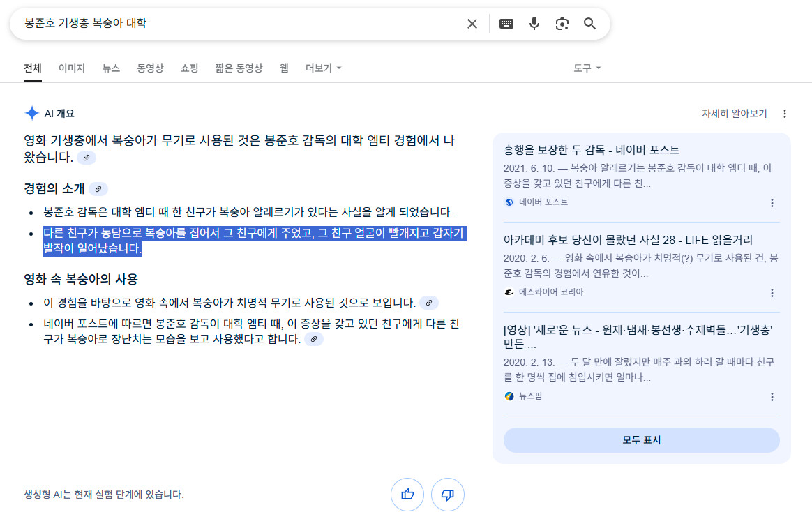Open link icon after 사용했다고 합니다
The width and height of the screenshot is (812, 512).
click(x=314, y=339)
